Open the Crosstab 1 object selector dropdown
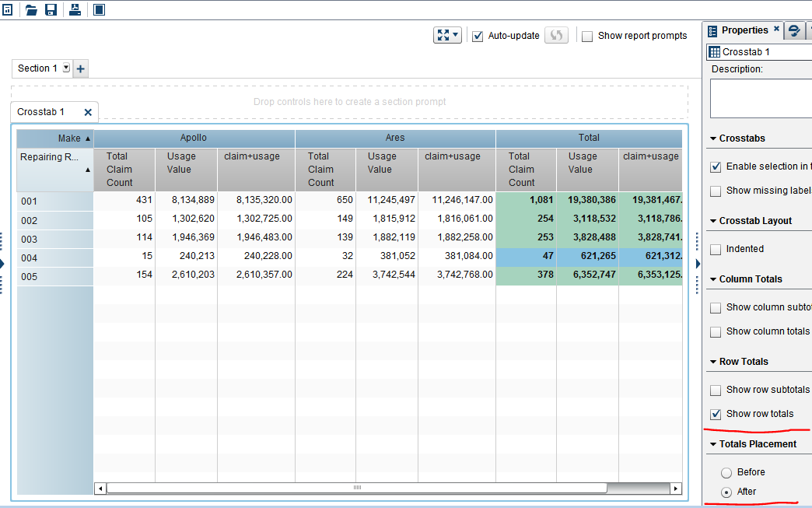Screen dimensions: 812x508 tap(758, 52)
